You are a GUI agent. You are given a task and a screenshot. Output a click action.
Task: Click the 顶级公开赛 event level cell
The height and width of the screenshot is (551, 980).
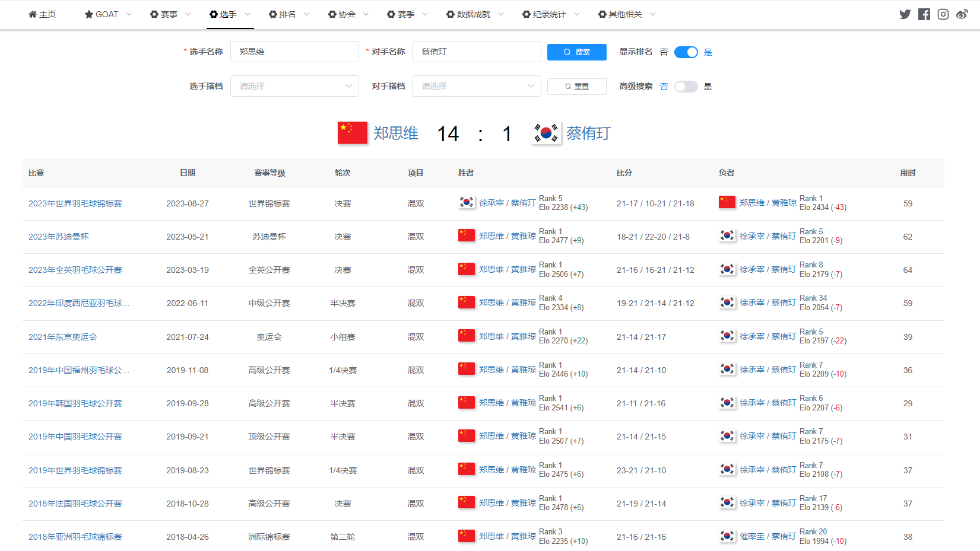pyautogui.click(x=269, y=437)
